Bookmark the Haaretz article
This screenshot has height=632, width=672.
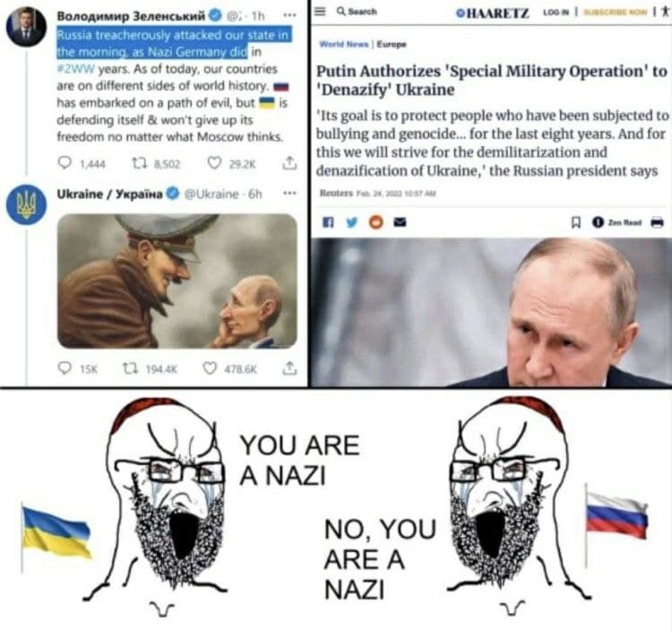[x=576, y=222]
